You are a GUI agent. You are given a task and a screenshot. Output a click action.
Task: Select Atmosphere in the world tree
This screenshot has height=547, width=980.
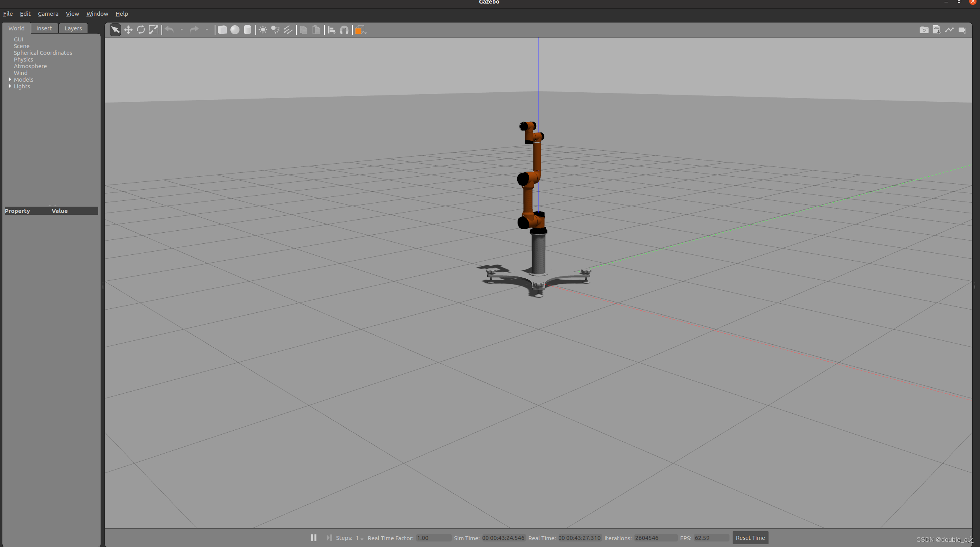point(30,66)
